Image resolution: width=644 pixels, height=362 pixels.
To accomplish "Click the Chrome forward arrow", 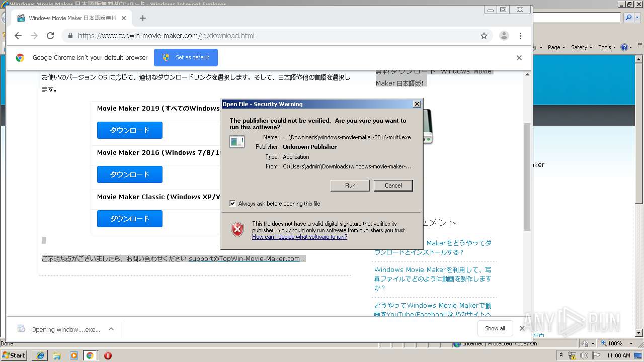I will (x=34, y=36).
